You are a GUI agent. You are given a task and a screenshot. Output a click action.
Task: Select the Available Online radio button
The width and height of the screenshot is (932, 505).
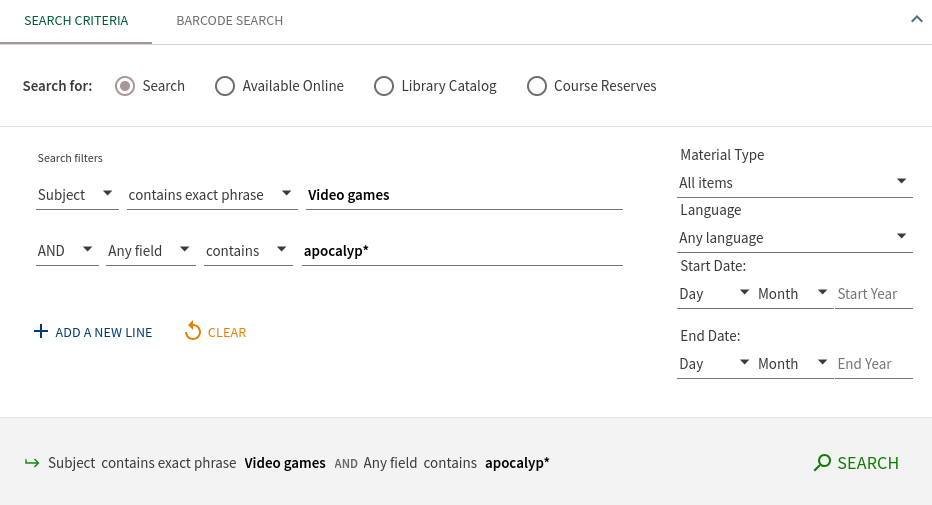(x=225, y=86)
